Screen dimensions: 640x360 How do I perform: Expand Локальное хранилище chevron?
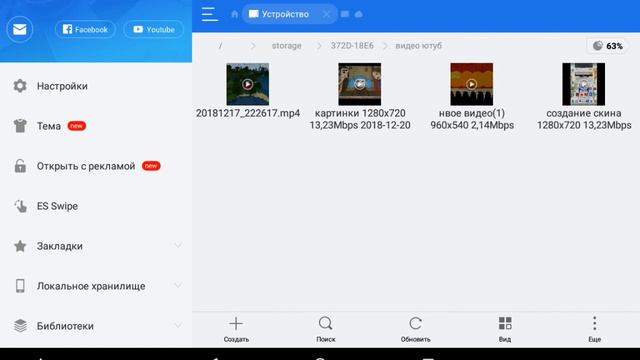point(178,285)
